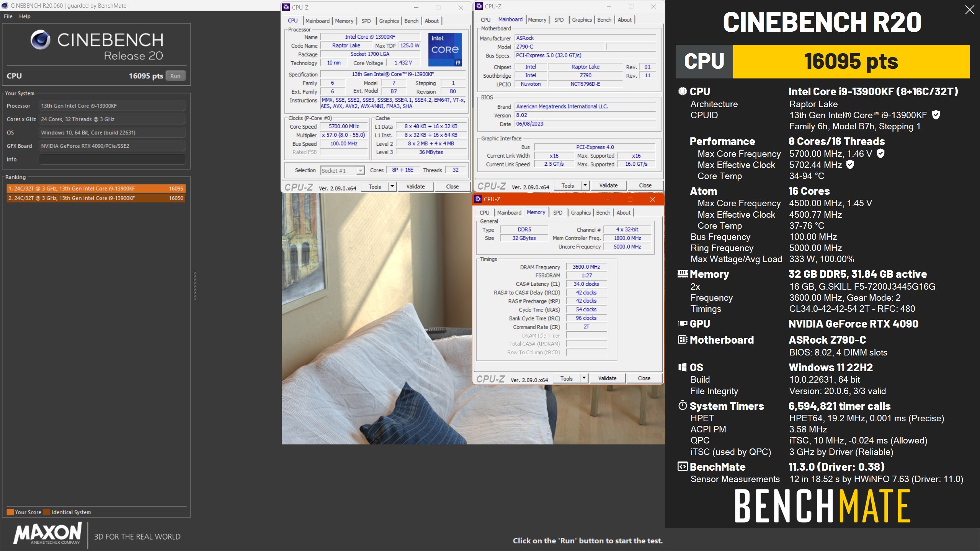
Task: Click the BenchMate code icon
Action: pos(682,466)
